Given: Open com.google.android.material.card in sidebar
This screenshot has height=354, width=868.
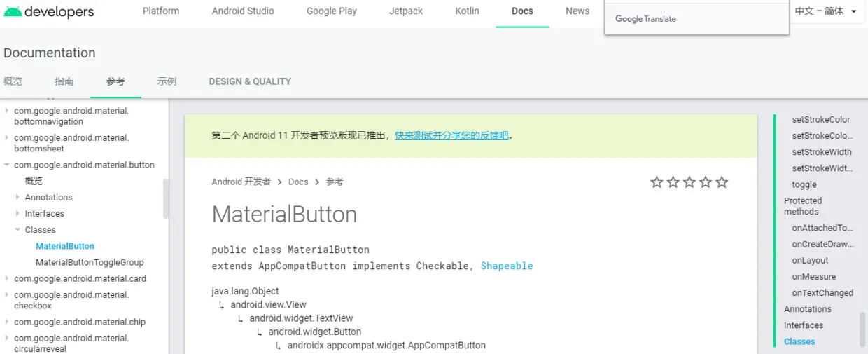Looking at the screenshot, I should tap(80, 279).
